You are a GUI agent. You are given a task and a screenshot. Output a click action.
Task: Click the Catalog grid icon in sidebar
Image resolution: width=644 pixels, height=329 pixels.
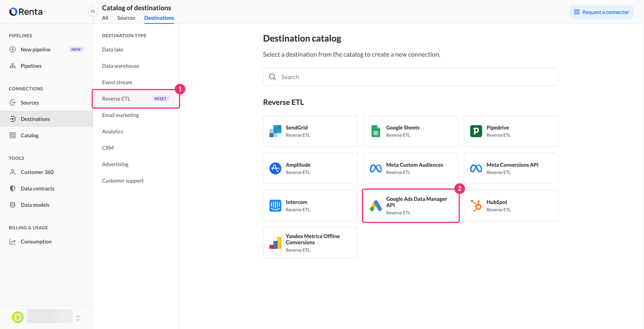pos(13,135)
